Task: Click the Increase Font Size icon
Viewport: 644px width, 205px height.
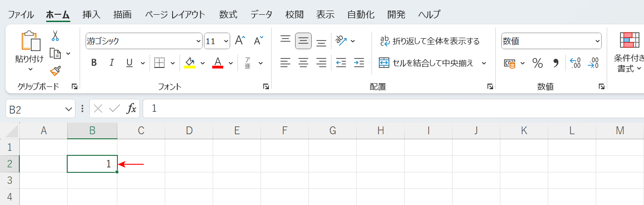Action: click(x=240, y=41)
